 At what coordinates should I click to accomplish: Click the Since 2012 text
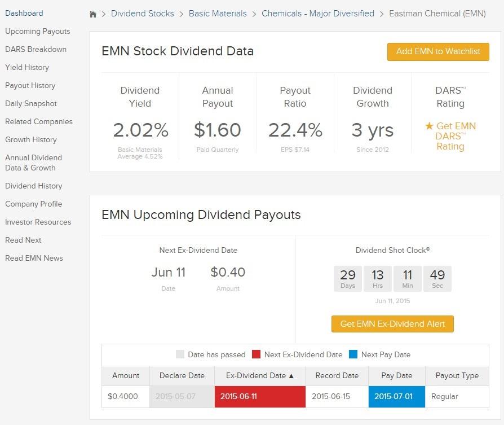tap(373, 150)
